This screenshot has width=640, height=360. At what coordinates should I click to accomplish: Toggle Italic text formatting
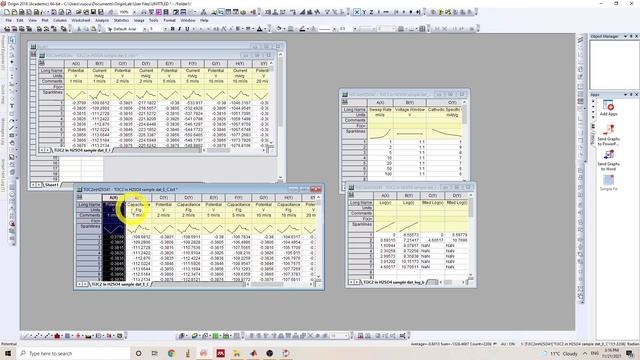coord(180,29)
